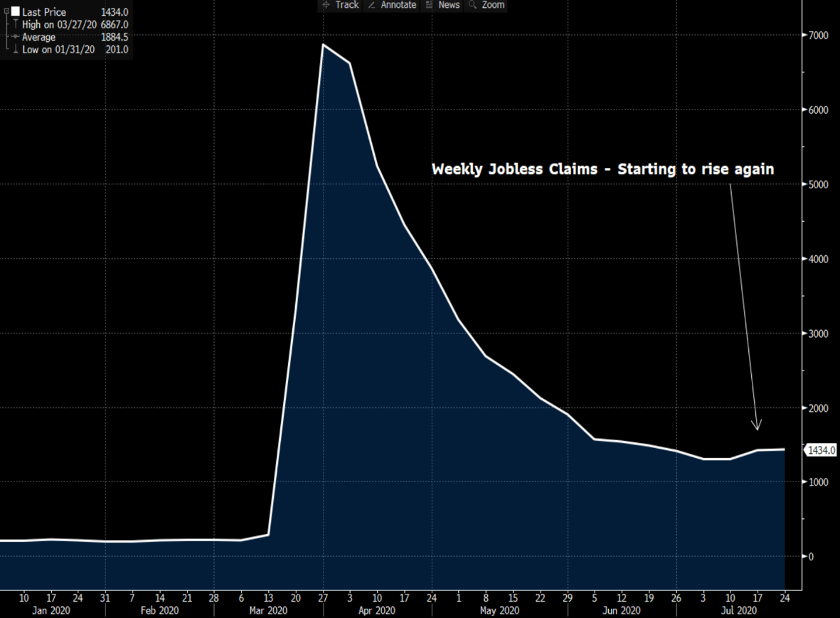
Task: Click the white Last Price color swatch
Action: click(x=15, y=12)
